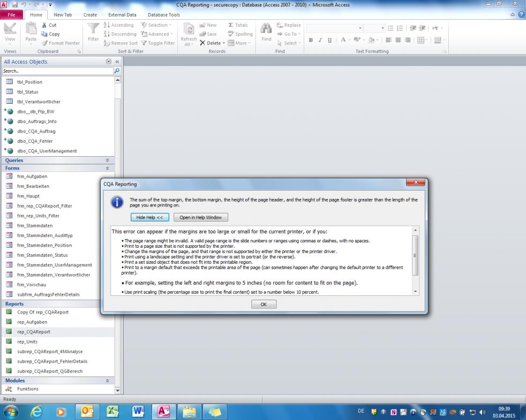Sort Ascending in Sort & Filter
This screenshot has height=420, width=526.
[118, 25]
